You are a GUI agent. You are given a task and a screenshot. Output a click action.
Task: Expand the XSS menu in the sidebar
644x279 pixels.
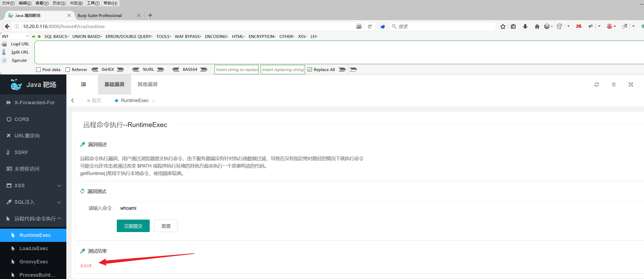click(x=33, y=185)
